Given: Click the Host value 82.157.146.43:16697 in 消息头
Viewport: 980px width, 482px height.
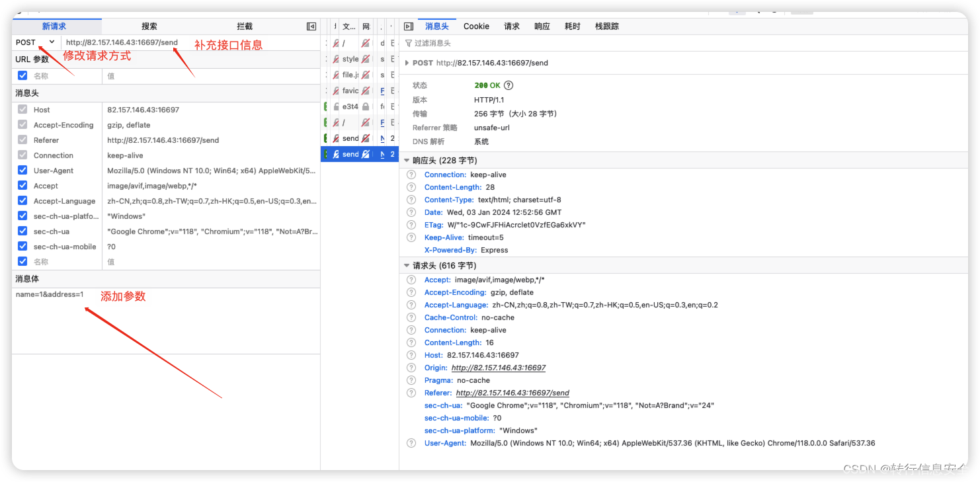Looking at the screenshot, I should coord(143,110).
